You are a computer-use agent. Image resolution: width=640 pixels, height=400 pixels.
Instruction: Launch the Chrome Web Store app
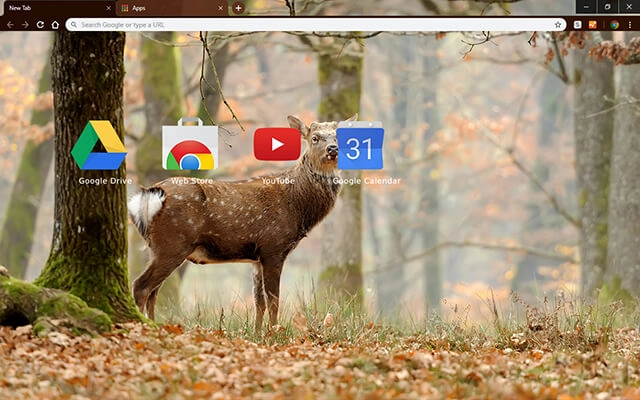click(190, 144)
